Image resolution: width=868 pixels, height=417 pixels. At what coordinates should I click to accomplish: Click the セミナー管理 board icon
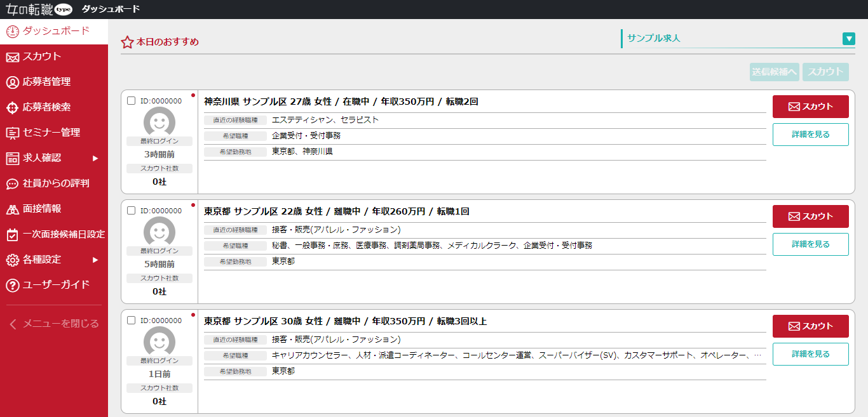tap(13, 133)
